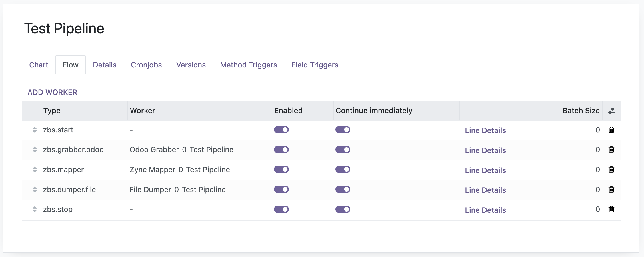
Task: Toggle Continue immediately for zbs.mapper
Action: click(343, 170)
